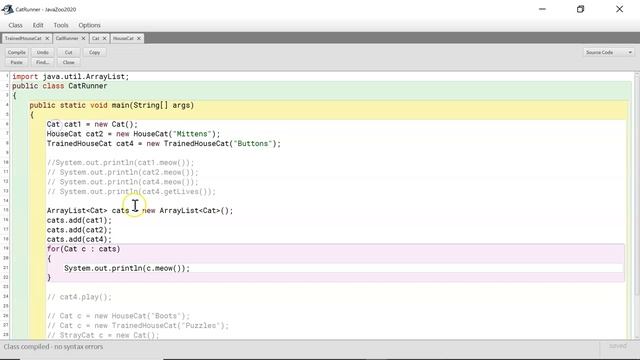Click the HouseCat "Mittens" line
Screen dimensions: 640x360
(x=133, y=134)
